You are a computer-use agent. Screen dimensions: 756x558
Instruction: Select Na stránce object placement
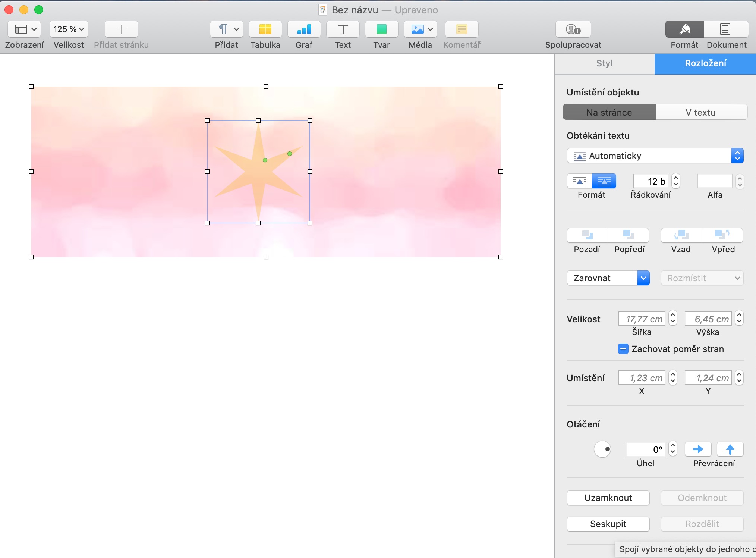609,112
